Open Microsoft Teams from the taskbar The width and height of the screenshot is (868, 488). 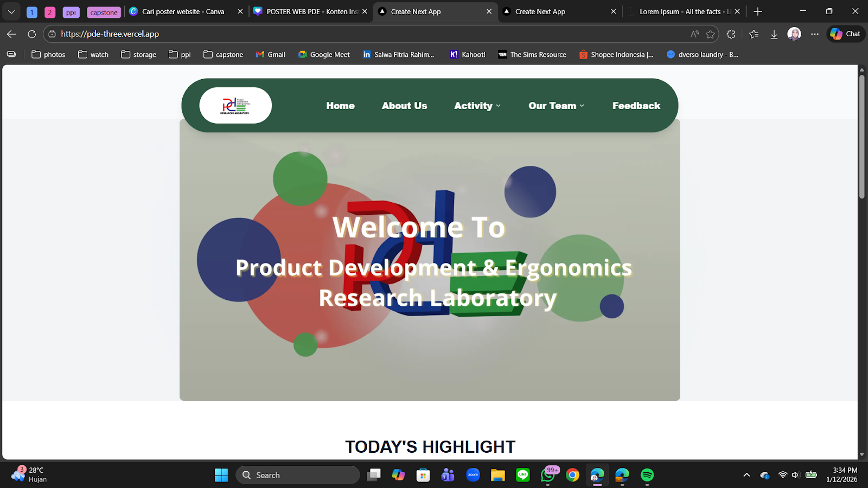pyautogui.click(x=448, y=475)
